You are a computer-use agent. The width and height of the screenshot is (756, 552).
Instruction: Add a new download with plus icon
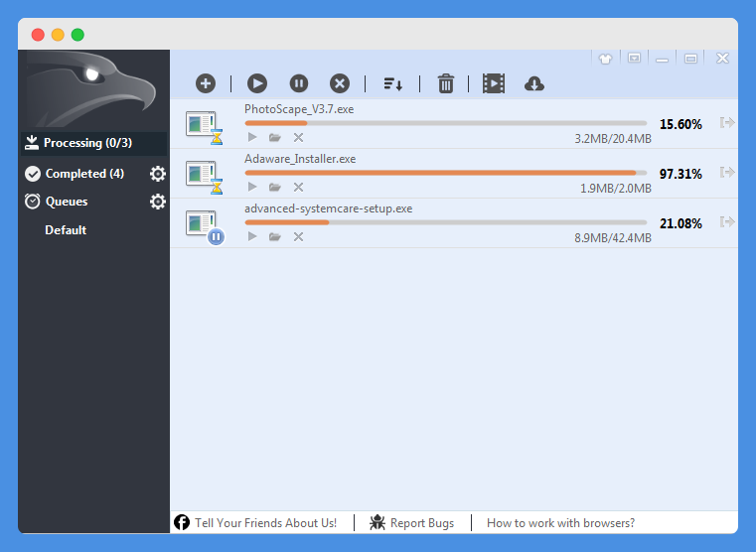(206, 83)
